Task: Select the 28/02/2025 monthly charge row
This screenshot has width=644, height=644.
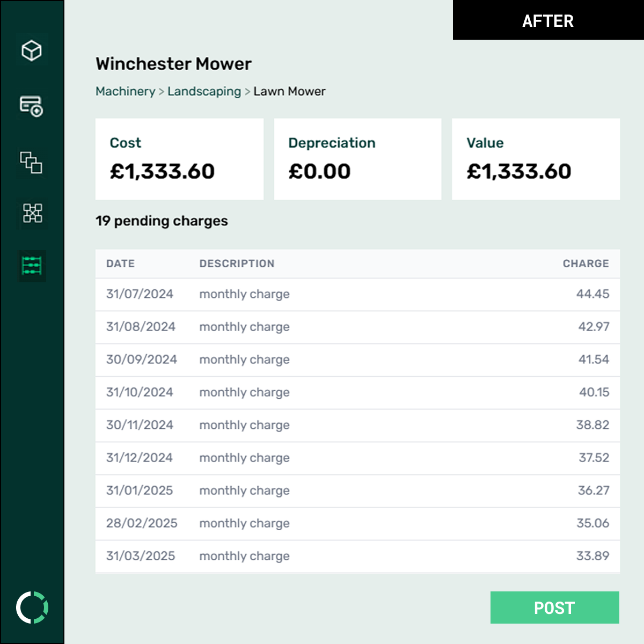Action: pyautogui.click(x=357, y=523)
